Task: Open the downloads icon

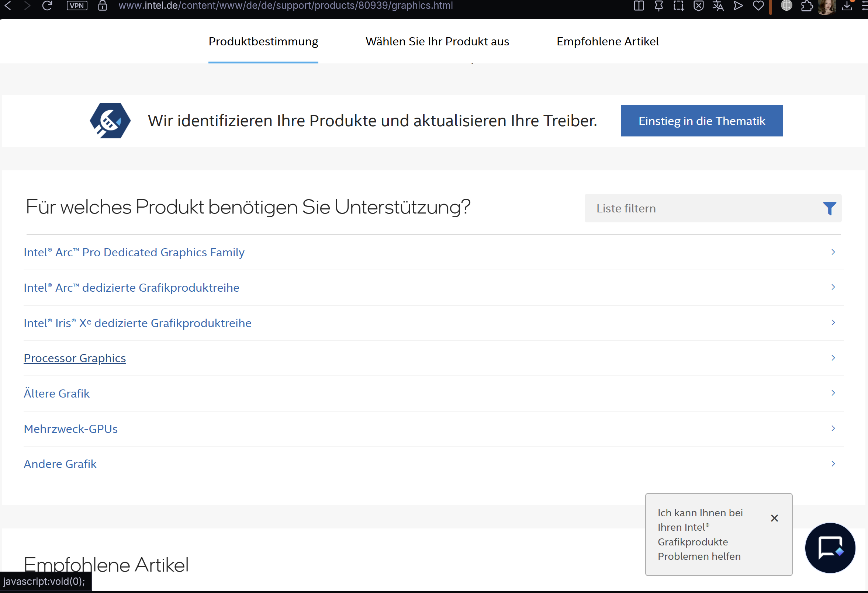Action: coord(847,6)
